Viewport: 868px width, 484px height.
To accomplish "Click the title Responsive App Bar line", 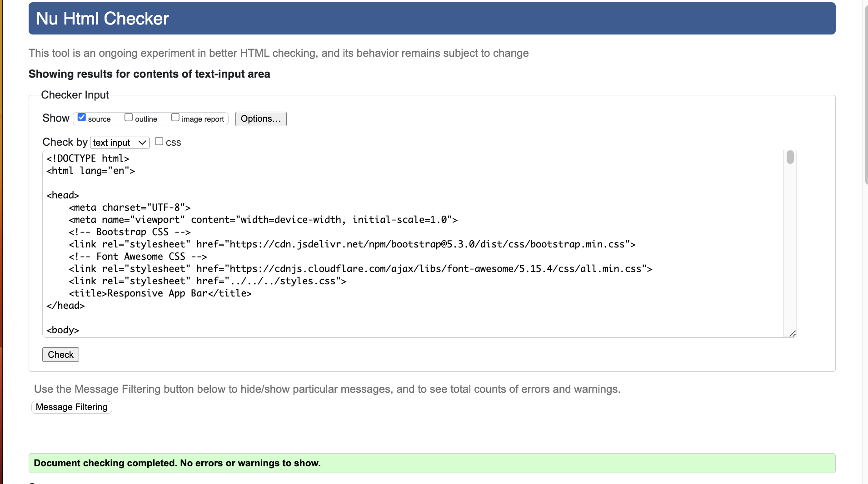I will click(x=160, y=293).
